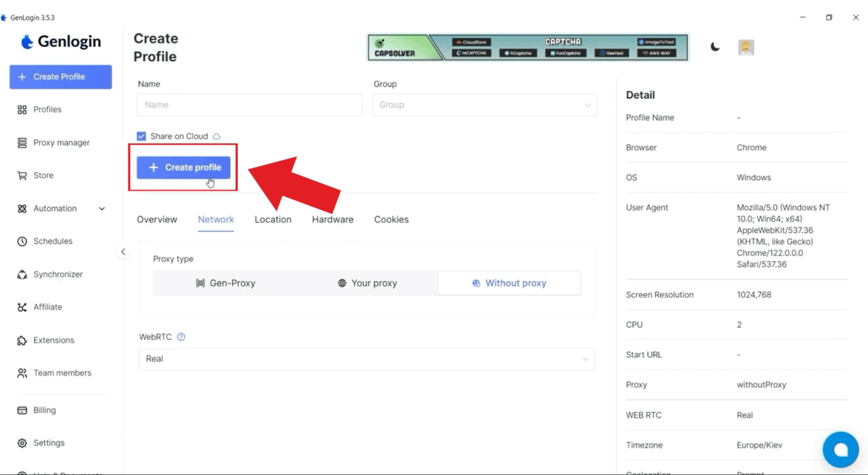Click the Genlogin logo in the sidebar
Viewport: 868px width, 475px height.
(61, 42)
